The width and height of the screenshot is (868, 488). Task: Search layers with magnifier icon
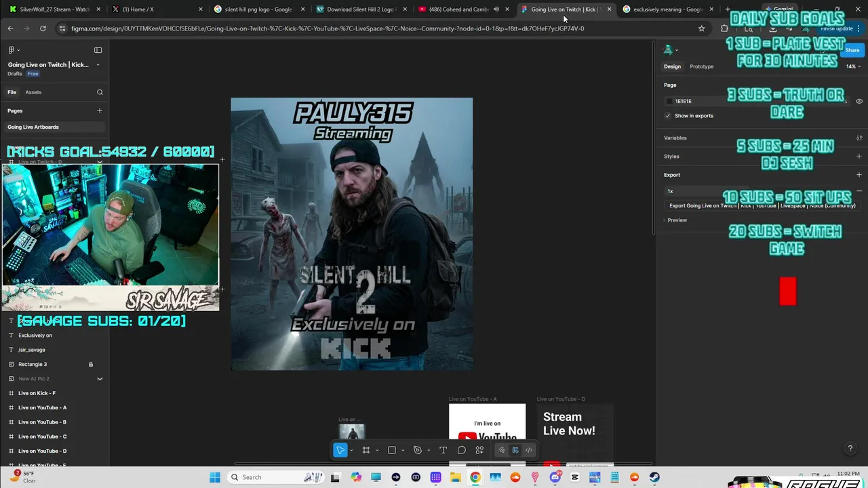point(100,92)
